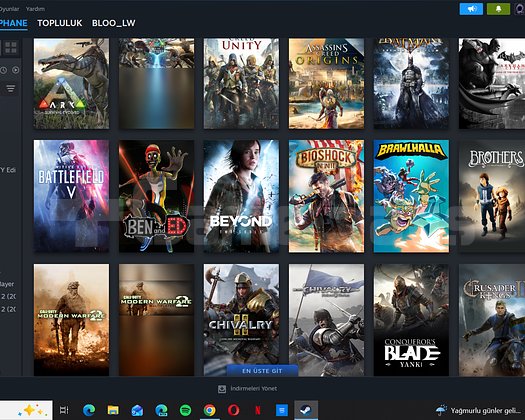Click the recent activity clock icon
The height and width of the screenshot is (420, 525).
3,70
